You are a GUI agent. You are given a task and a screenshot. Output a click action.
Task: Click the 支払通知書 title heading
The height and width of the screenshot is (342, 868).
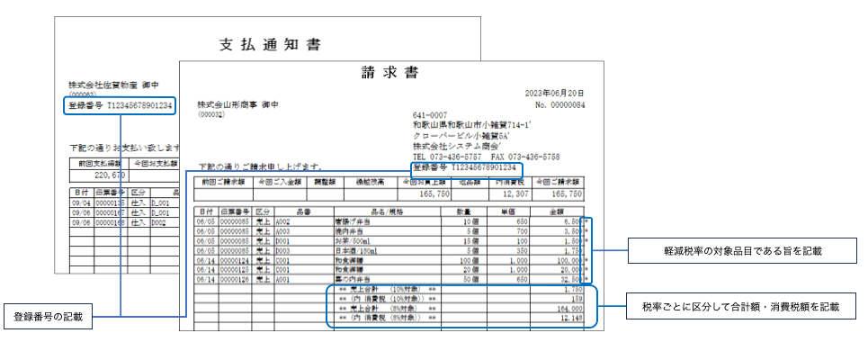tap(270, 44)
